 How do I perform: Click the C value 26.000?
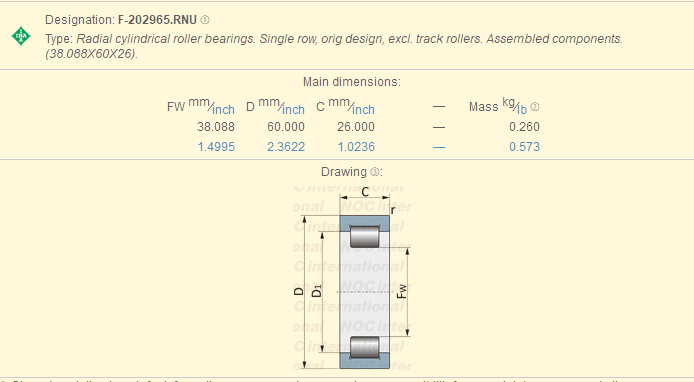click(356, 127)
